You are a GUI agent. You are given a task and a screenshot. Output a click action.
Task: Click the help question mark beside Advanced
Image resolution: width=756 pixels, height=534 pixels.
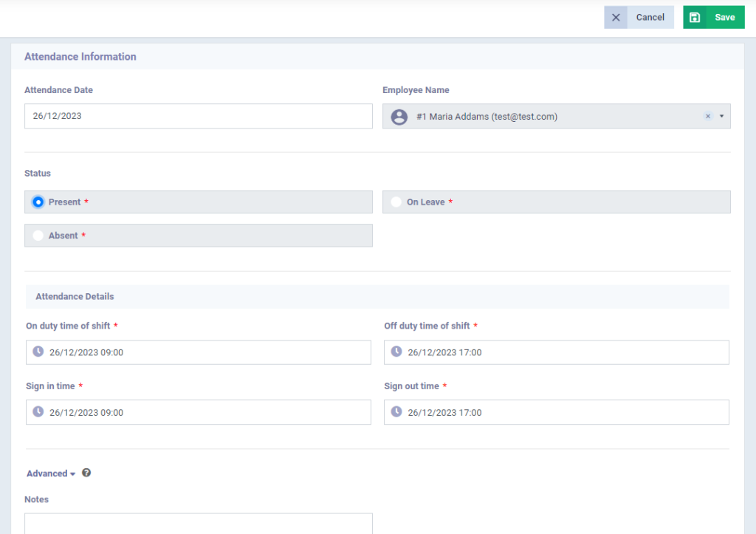click(86, 473)
